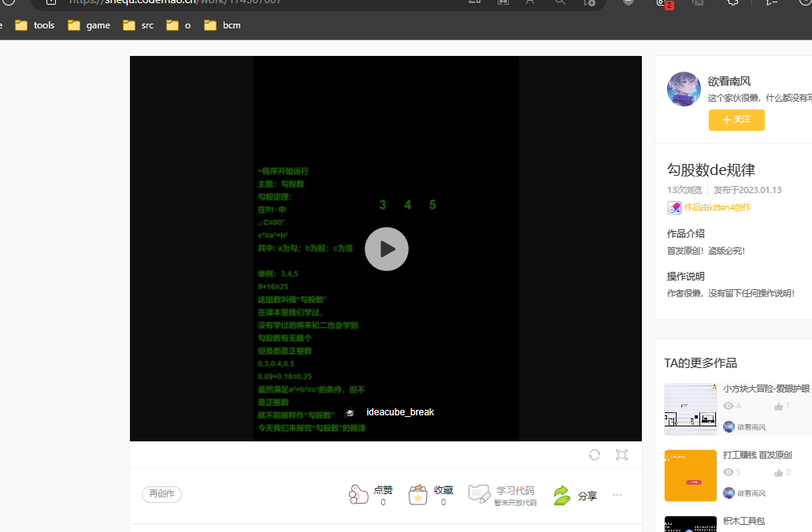This screenshot has width=812, height=532.
Task: Click the 操作说明 section heading
Action: (686, 276)
